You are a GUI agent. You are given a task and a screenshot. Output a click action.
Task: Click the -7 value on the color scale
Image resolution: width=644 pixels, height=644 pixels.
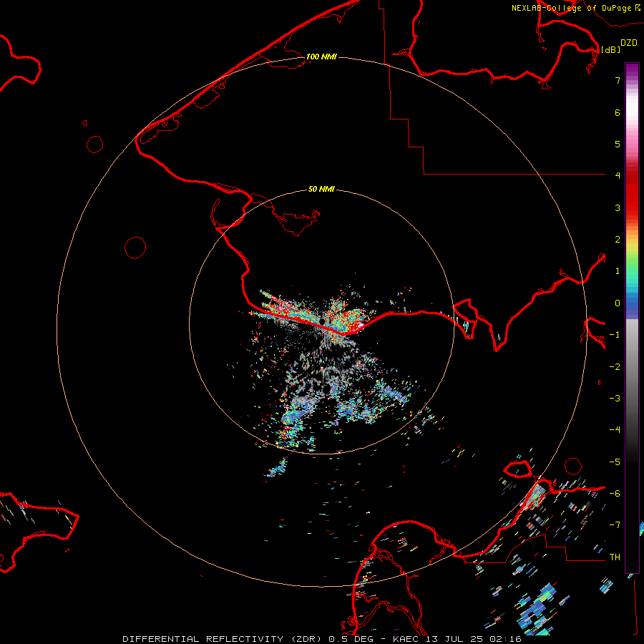[615, 525]
